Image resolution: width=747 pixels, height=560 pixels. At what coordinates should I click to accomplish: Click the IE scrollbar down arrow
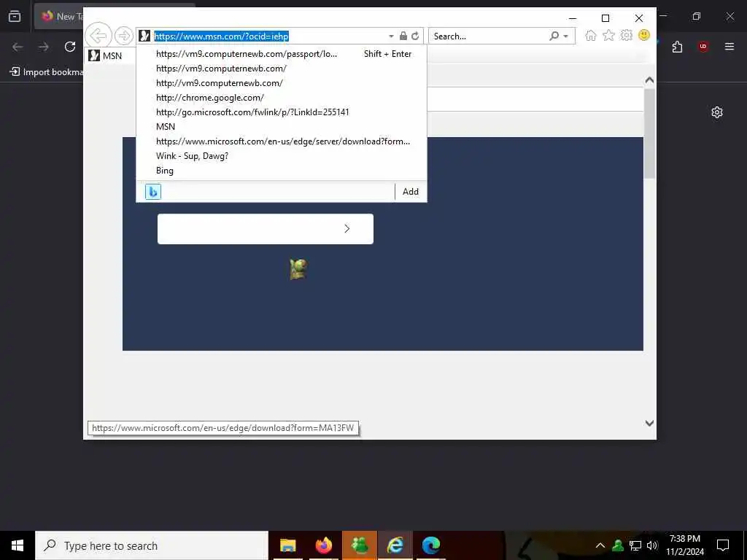(x=649, y=424)
